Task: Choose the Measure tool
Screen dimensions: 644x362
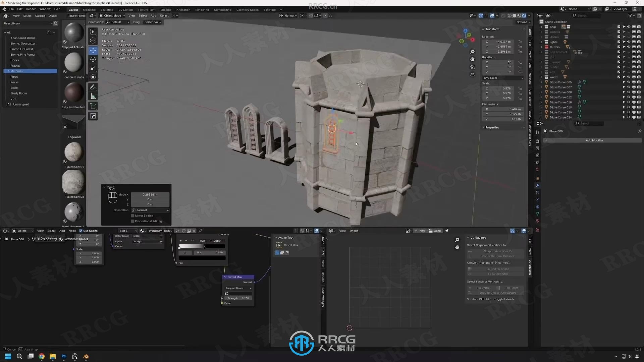Action: point(93,96)
